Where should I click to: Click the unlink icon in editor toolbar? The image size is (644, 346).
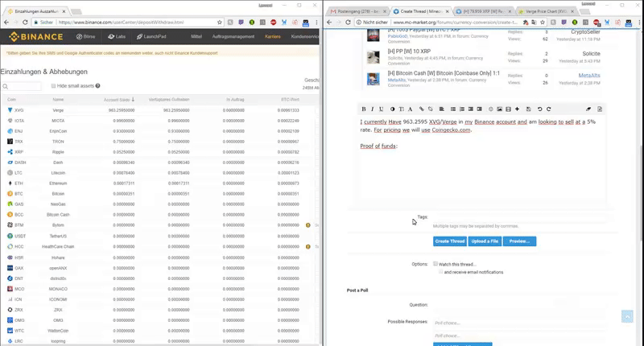point(431,109)
